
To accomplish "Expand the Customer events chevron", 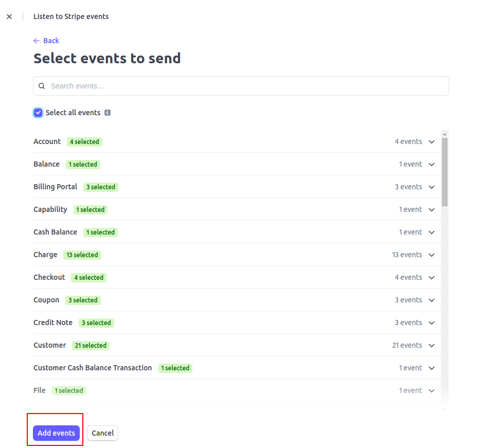I will (432, 345).
